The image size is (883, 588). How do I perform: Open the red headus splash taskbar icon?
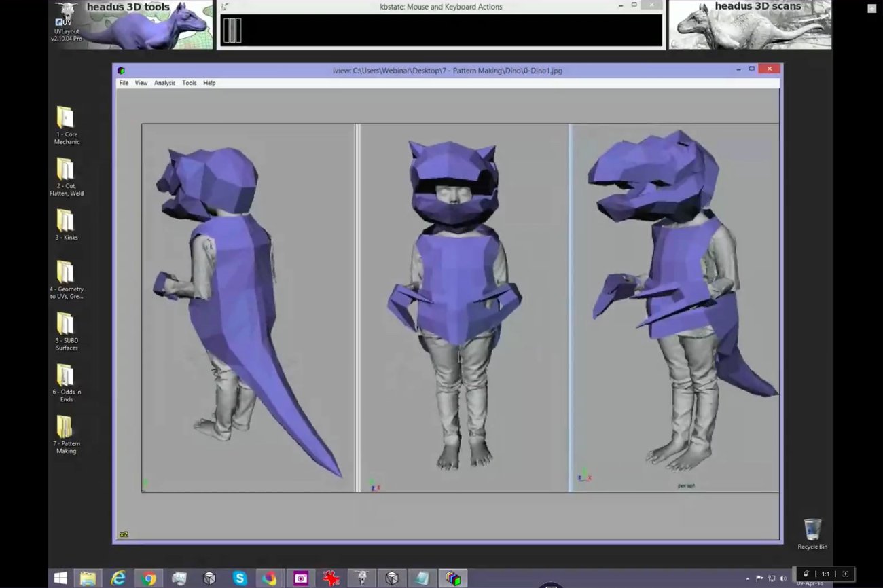click(331, 578)
